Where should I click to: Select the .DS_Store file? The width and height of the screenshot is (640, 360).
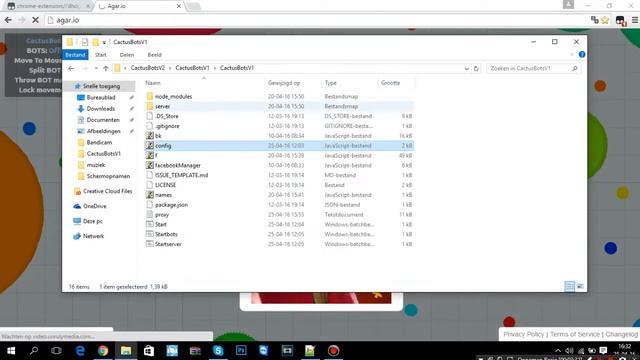tap(167, 116)
